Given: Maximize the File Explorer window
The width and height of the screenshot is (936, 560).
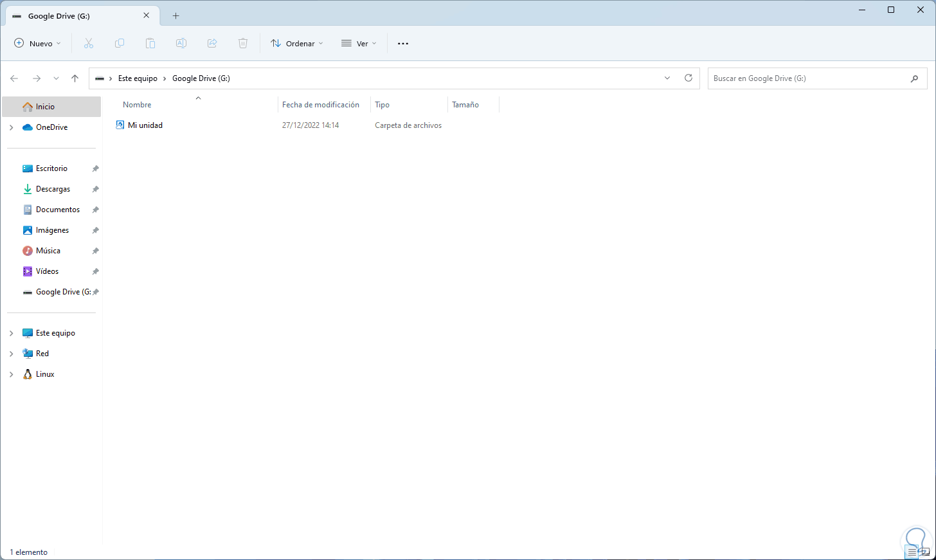Looking at the screenshot, I should click(891, 10).
